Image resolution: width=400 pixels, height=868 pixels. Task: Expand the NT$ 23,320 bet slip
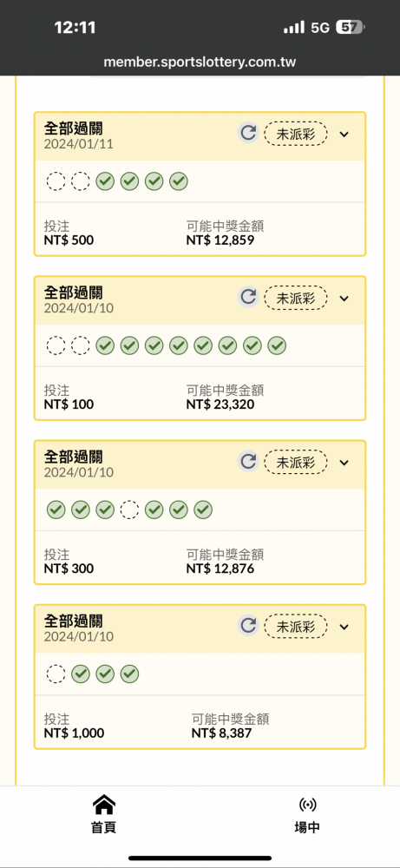click(x=344, y=299)
